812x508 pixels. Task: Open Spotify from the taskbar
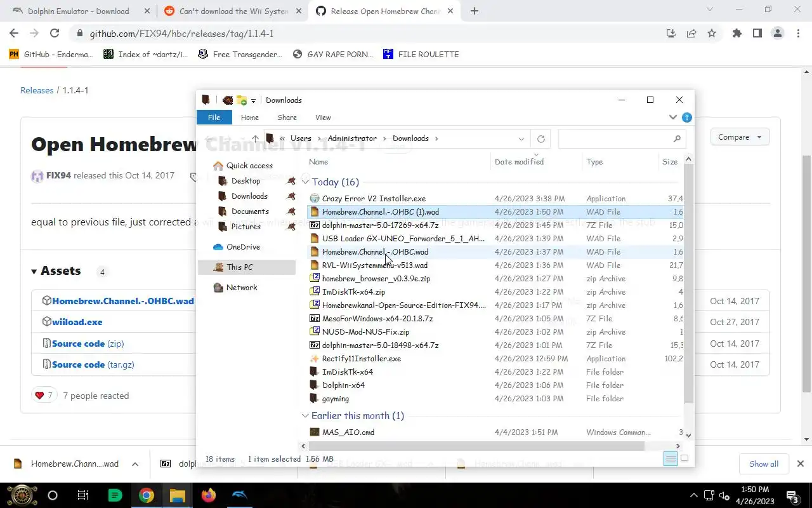[115, 495]
